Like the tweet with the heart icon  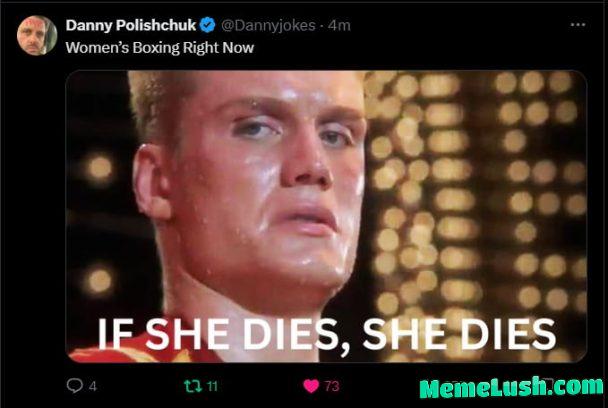311,386
